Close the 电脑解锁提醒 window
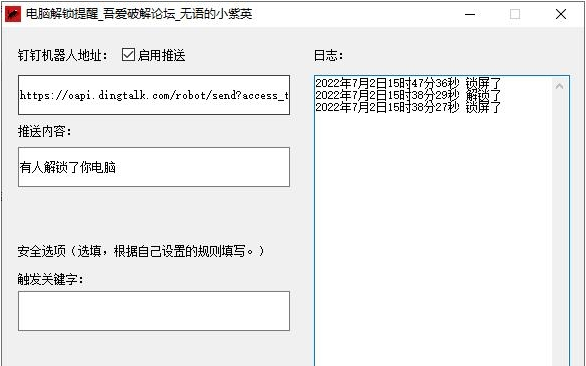586x366 pixels. point(561,15)
